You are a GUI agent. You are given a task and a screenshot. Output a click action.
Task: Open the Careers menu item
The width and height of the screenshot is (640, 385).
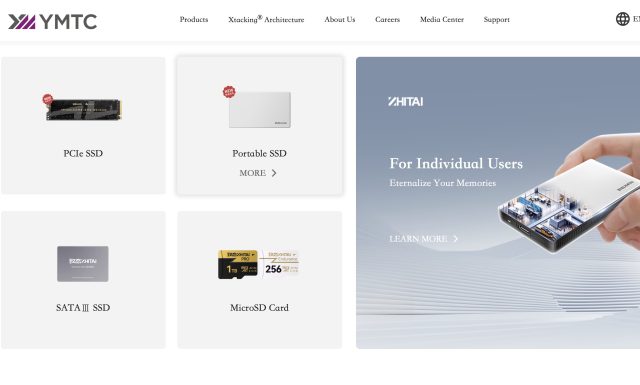tap(387, 19)
